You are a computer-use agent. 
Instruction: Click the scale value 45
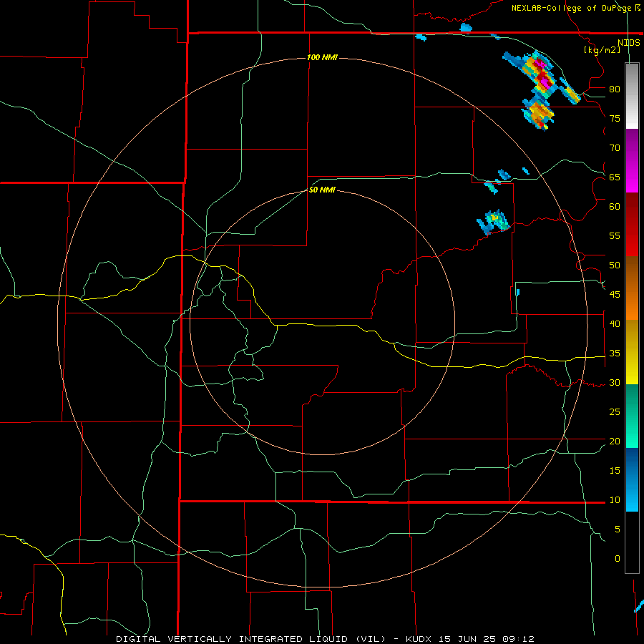[x=615, y=295]
